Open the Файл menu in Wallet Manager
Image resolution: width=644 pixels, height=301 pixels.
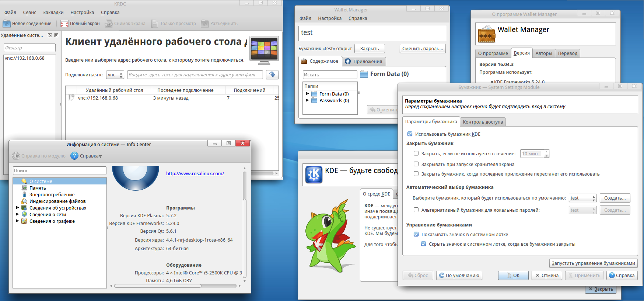pyautogui.click(x=305, y=18)
